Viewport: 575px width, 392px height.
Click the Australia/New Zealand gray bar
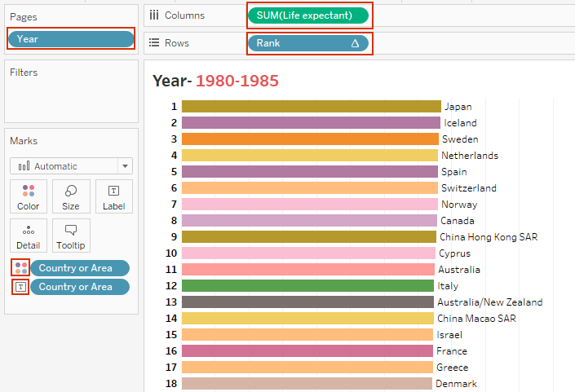[x=307, y=302]
